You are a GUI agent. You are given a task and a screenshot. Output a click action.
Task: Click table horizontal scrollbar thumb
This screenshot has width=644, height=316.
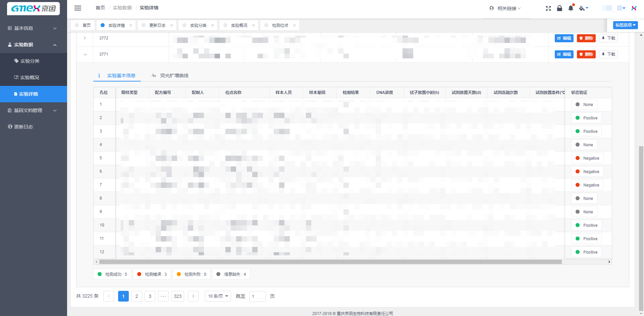coord(330,262)
